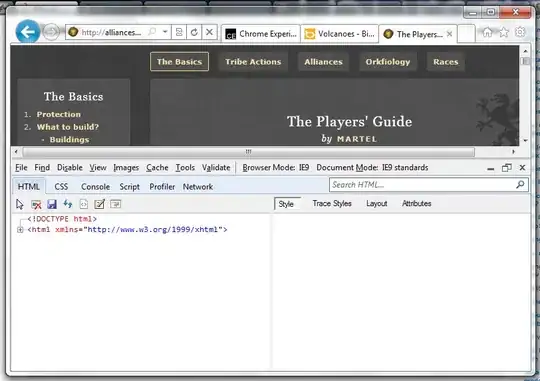Screen dimensions: 540x381
Task: Expand the html root node in tree
Action: (x=20, y=230)
